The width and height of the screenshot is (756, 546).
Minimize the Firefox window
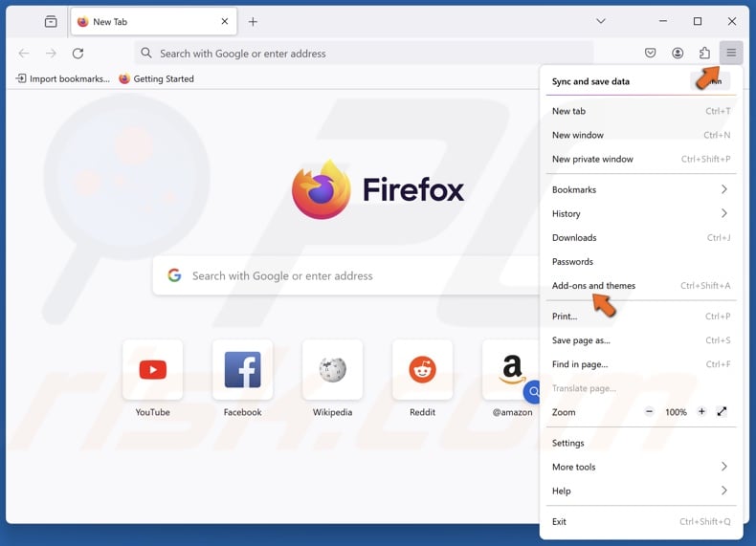point(663,21)
